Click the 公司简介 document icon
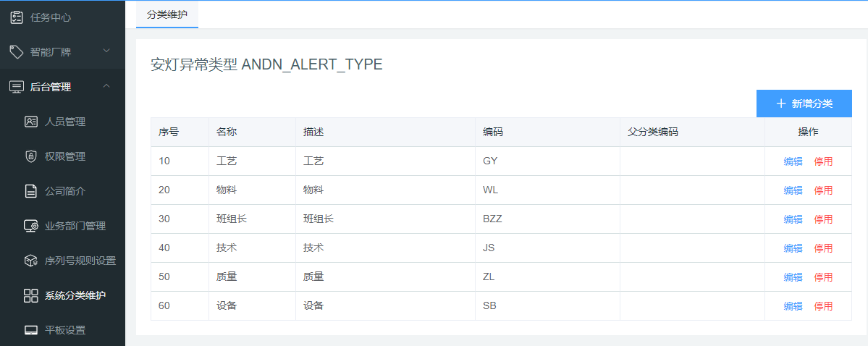 tap(31, 191)
